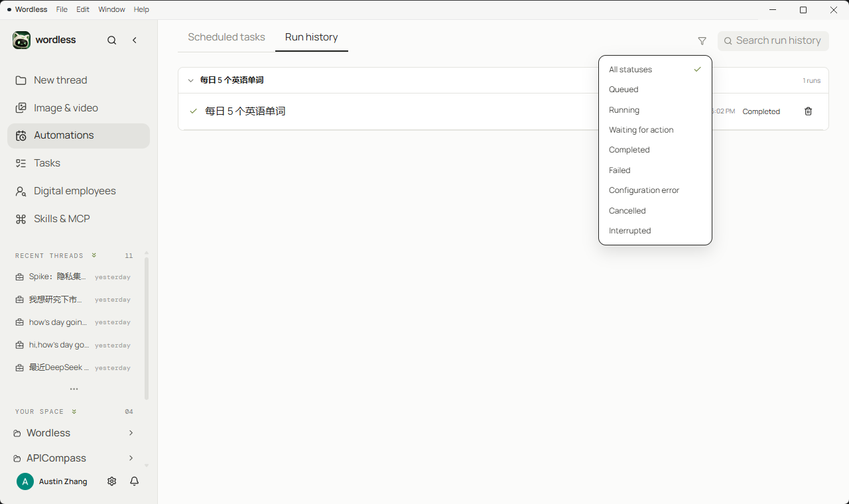Delete the 每日 5 个英语单词 run with trash icon
Image resolution: width=849 pixels, height=504 pixels.
[808, 111]
